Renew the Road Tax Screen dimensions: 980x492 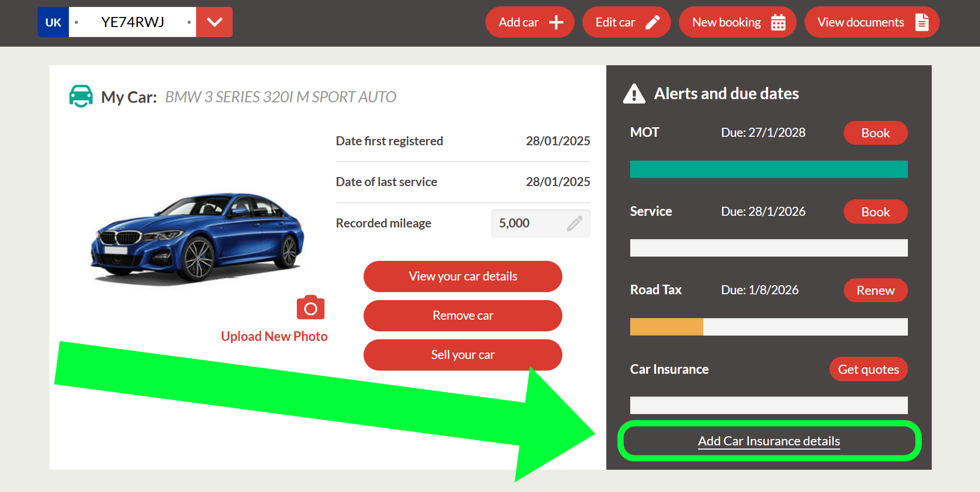(x=875, y=291)
